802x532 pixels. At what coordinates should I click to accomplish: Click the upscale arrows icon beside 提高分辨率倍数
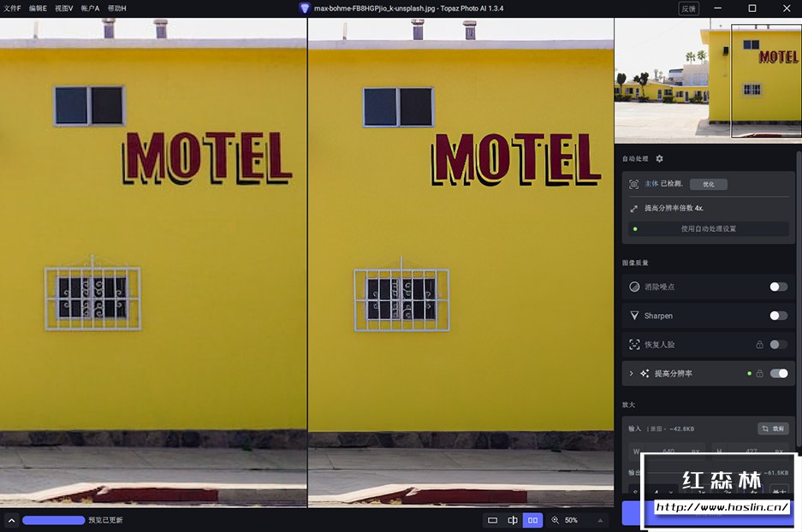click(633, 209)
